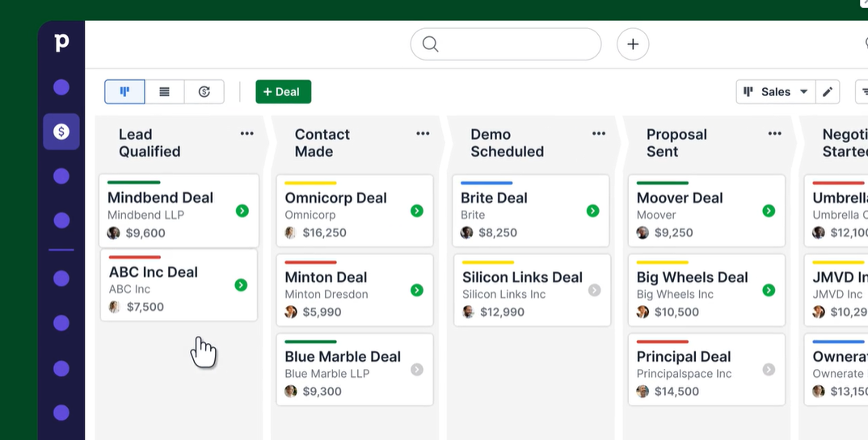Open the ABC Inc Deal card title
Screen dimensions: 868x440
154,272
